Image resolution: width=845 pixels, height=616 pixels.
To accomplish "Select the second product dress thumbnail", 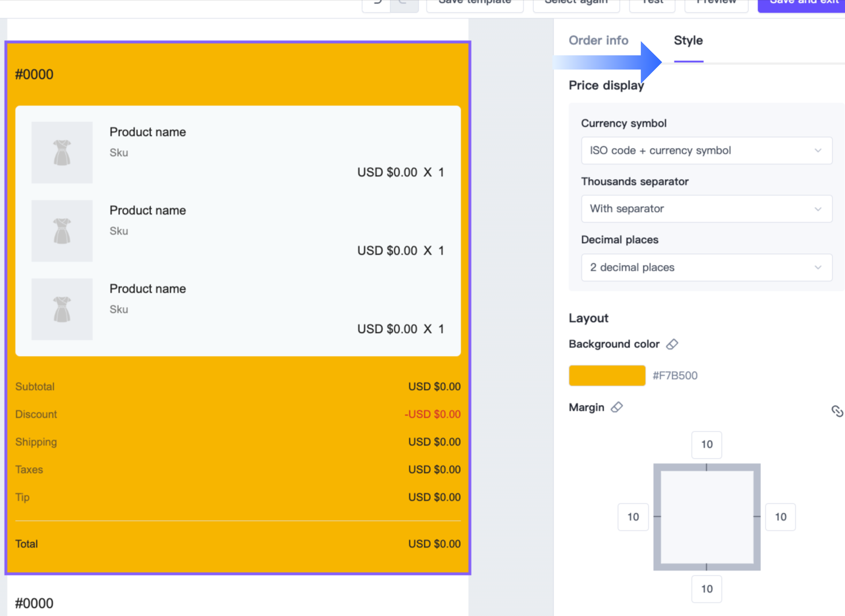I will [x=62, y=231].
